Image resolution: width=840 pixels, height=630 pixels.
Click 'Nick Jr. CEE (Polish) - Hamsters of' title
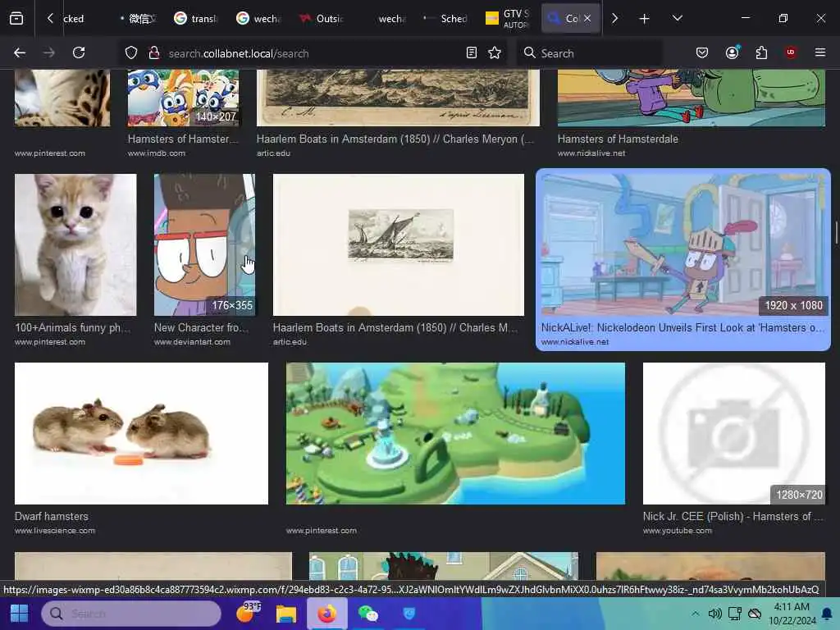[733, 517]
